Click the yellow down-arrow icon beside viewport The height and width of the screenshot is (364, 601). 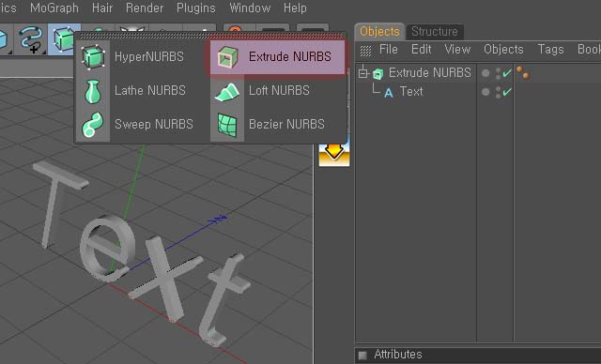334,154
